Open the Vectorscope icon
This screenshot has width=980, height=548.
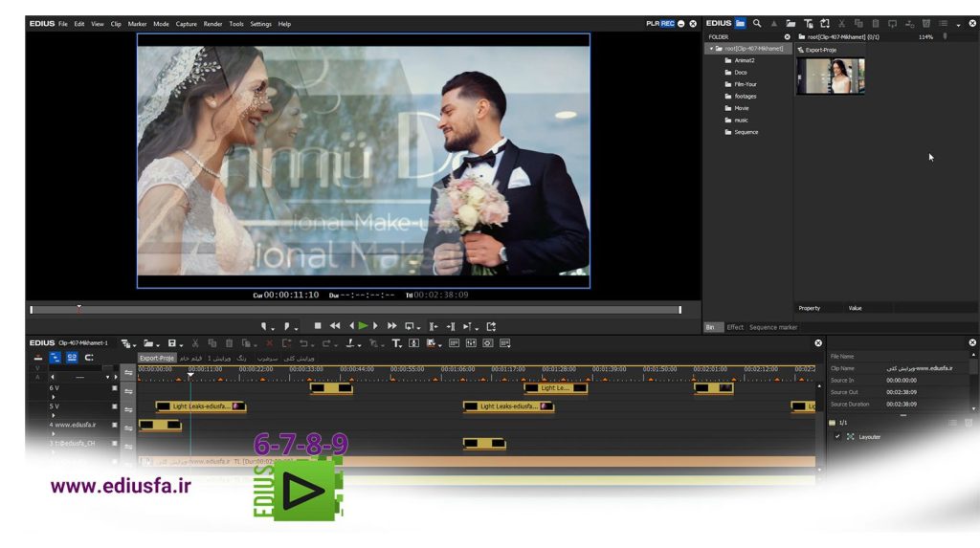[x=487, y=343]
